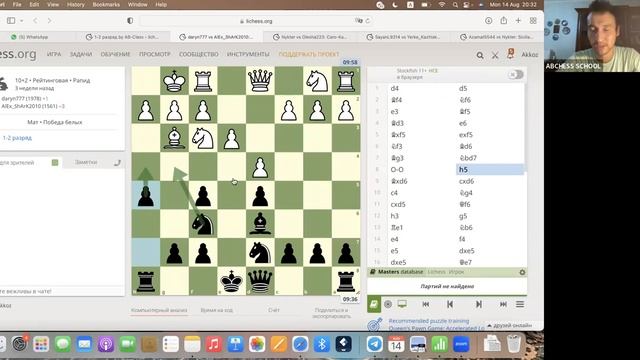The height and width of the screenshot is (360, 640).
Task: Select White's move e4 in the list
Action: pyautogui.click(x=422, y=239)
